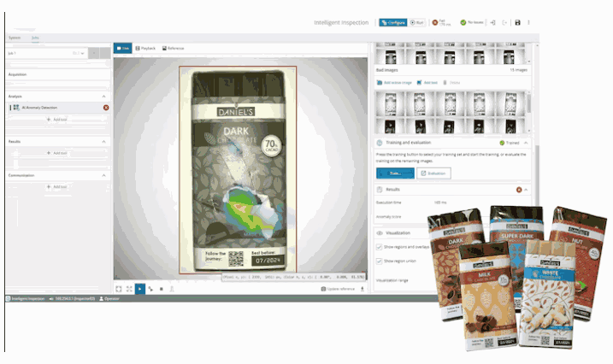Toggle the Show regions and overlays checkbox
Viewport: 613px width, 364px height.
tap(380, 247)
